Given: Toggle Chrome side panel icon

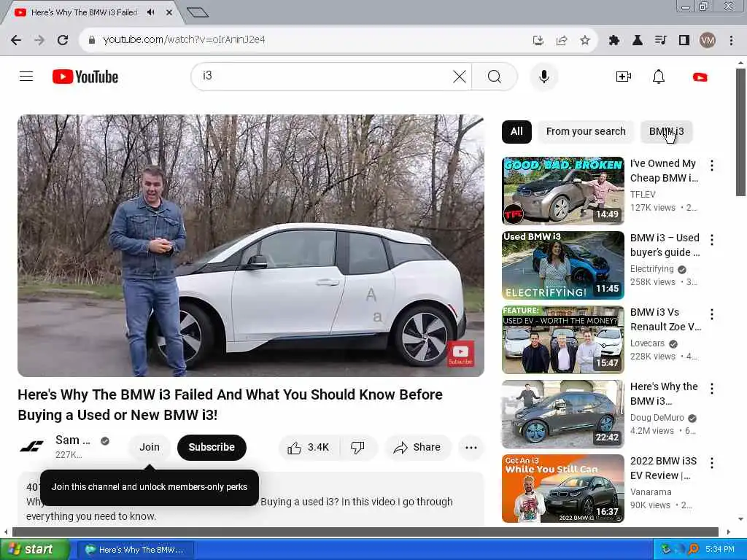Looking at the screenshot, I should (684, 40).
